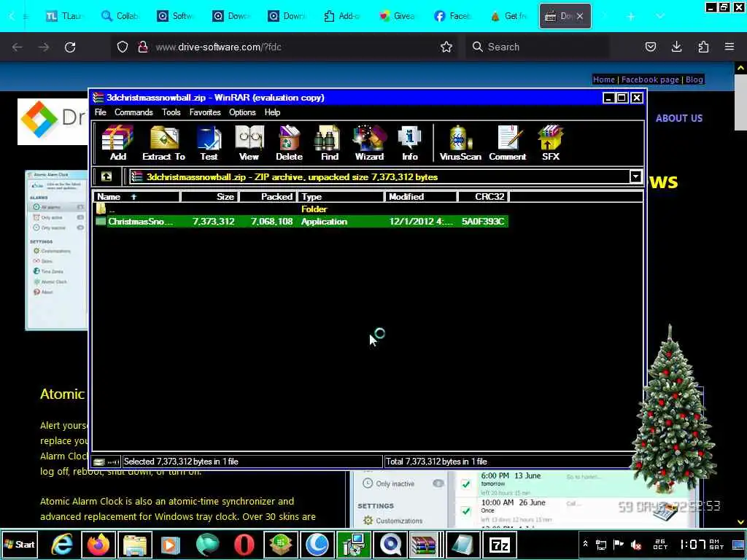Open the Blog link on webpage

[x=694, y=79]
